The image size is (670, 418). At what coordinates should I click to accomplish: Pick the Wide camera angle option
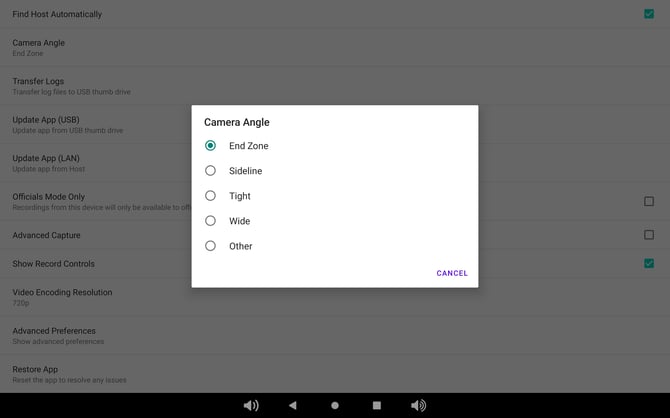pyautogui.click(x=210, y=221)
